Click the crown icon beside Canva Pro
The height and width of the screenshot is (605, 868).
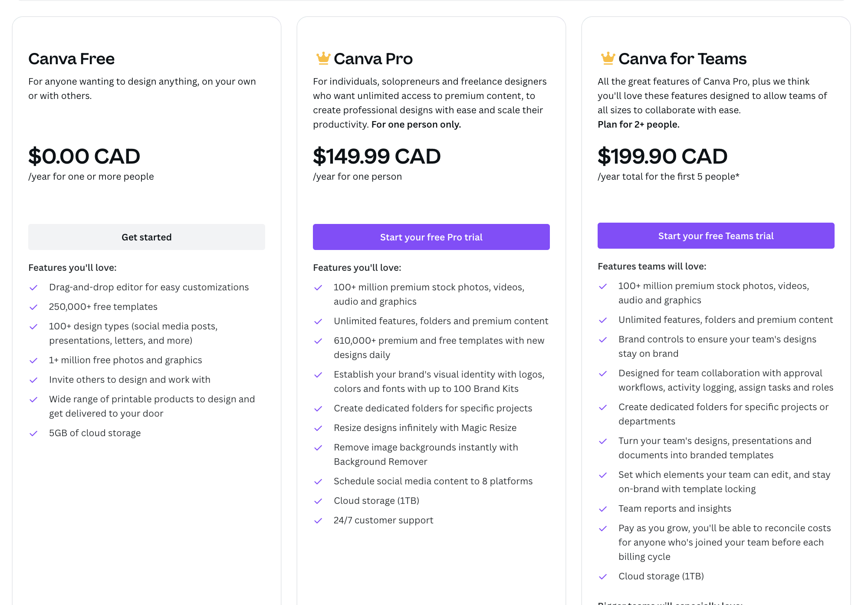pyautogui.click(x=323, y=58)
